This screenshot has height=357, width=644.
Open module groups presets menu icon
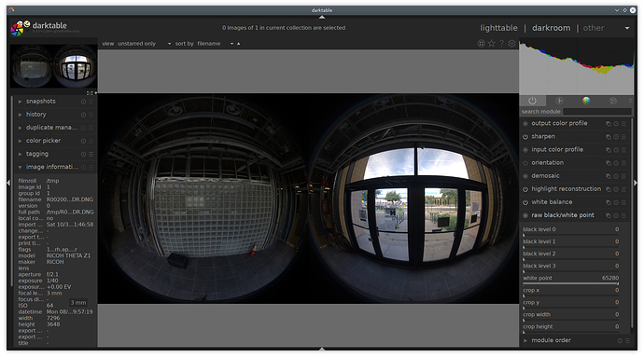630,101
